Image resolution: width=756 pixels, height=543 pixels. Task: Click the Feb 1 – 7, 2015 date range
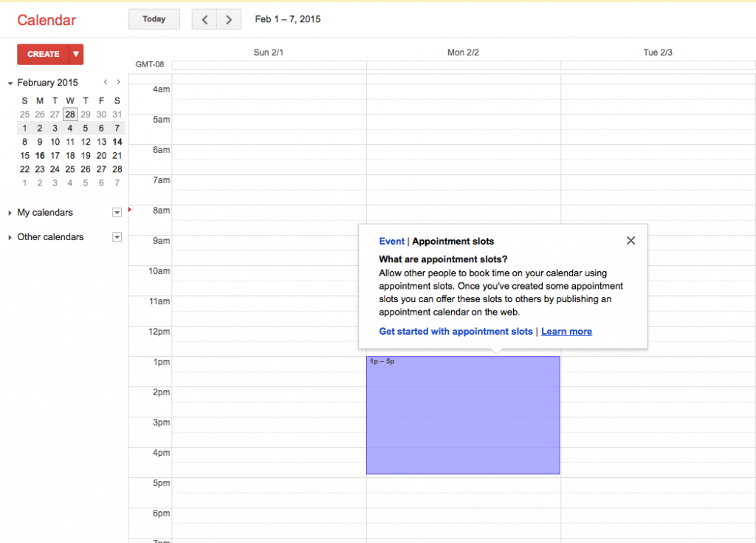pos(288,19)
